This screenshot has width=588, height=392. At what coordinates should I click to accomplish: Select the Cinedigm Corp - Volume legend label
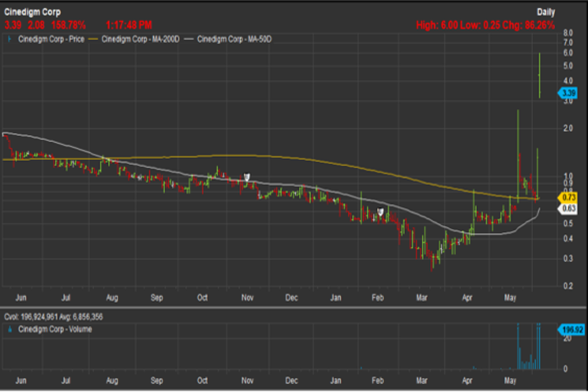click(54, 330)
